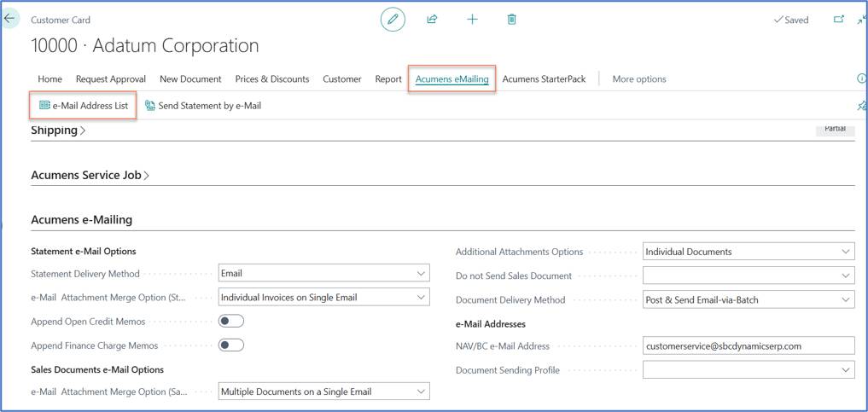The image size is (868, 412).
Task: Open card in new window icon
Action: coord(839,20)
